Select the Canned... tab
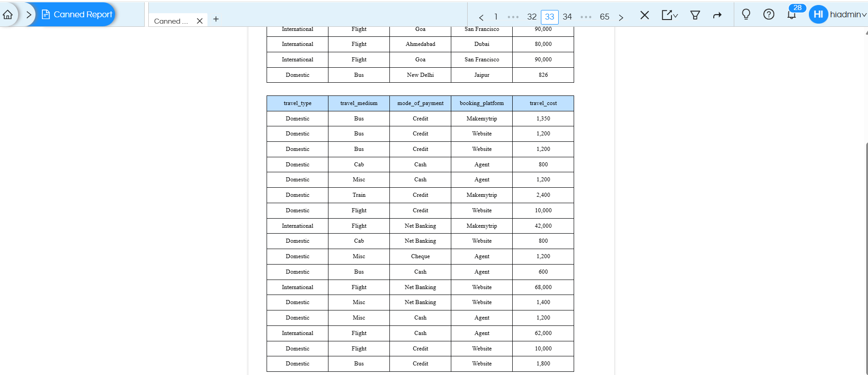The image size is (868, 375). (x=171, y=21)
